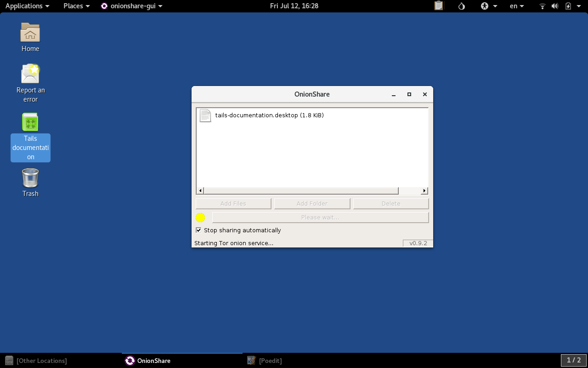
Task: Open the system menu dropdown arrow
Action: (580, 6)
